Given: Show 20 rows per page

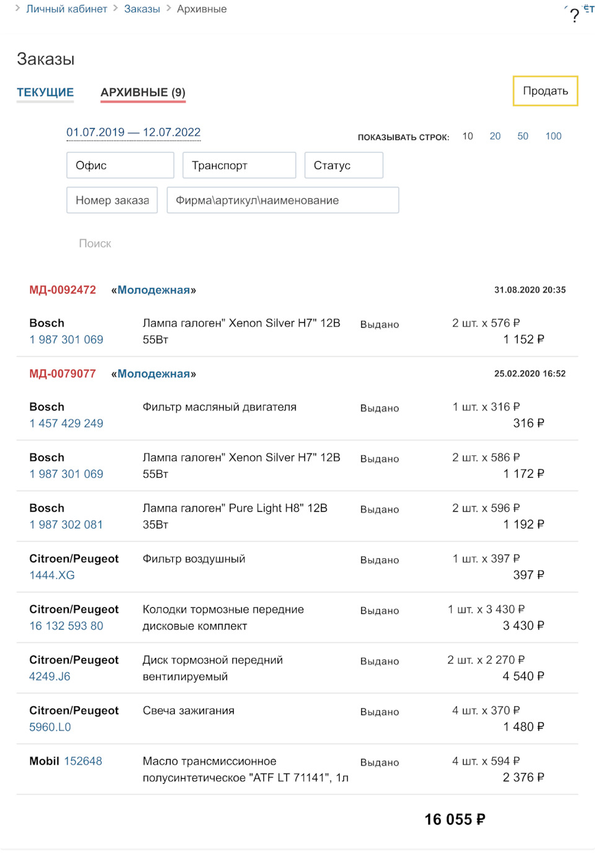Looking at the screenshot, I should coord(495,136).
